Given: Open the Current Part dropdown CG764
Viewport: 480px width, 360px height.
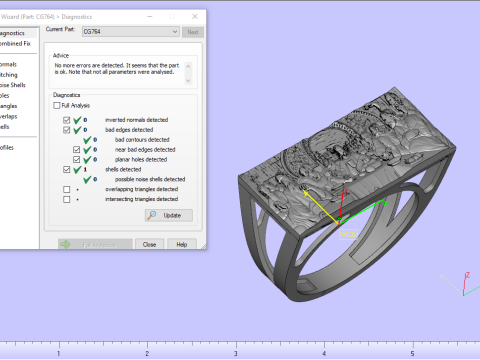Looking at the screenshot, I should tap(131, 32).
